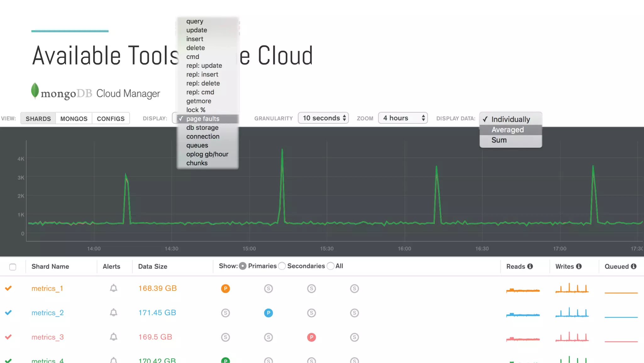Screen dimensions: 644x363
Task: Switch to the CONFIGS view
Action: coord(111,118)
